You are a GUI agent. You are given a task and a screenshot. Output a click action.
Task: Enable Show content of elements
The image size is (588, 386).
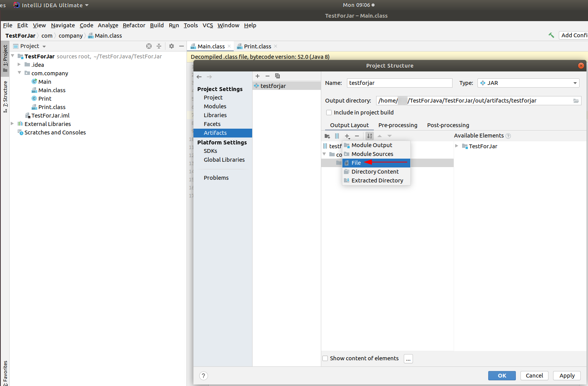[325, 358]
